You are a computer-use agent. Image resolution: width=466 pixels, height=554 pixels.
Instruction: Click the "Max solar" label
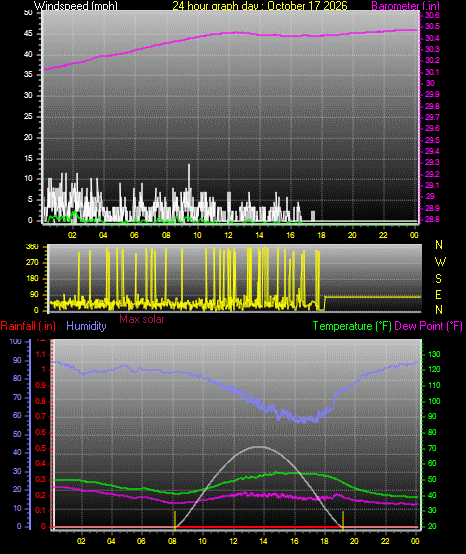click(x=142, y=319)
